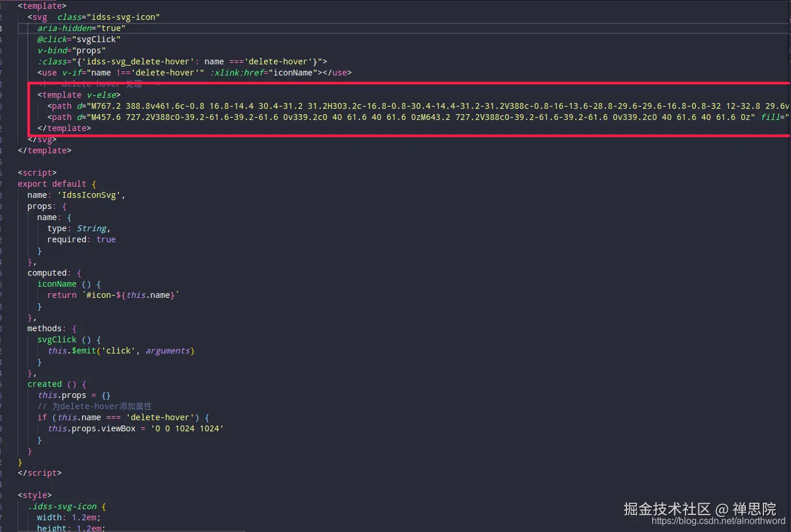Viewport: 791px width, 532px height.
Task: Click the 'this.props = {}' statement
Action: tap(74, 395)
